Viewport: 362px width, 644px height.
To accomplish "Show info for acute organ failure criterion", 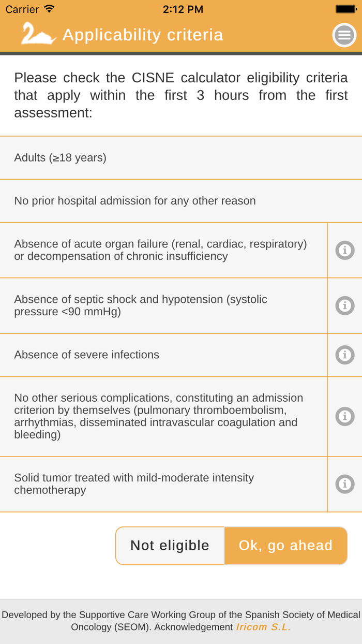I will tap(345, 251).
